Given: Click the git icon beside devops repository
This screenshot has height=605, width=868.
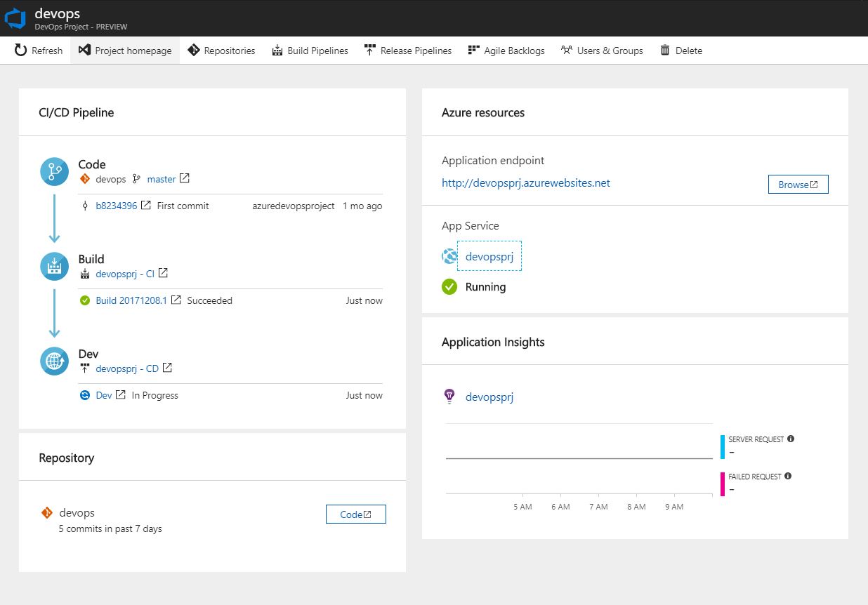Looking at the screenshot, I should (47, 513).
